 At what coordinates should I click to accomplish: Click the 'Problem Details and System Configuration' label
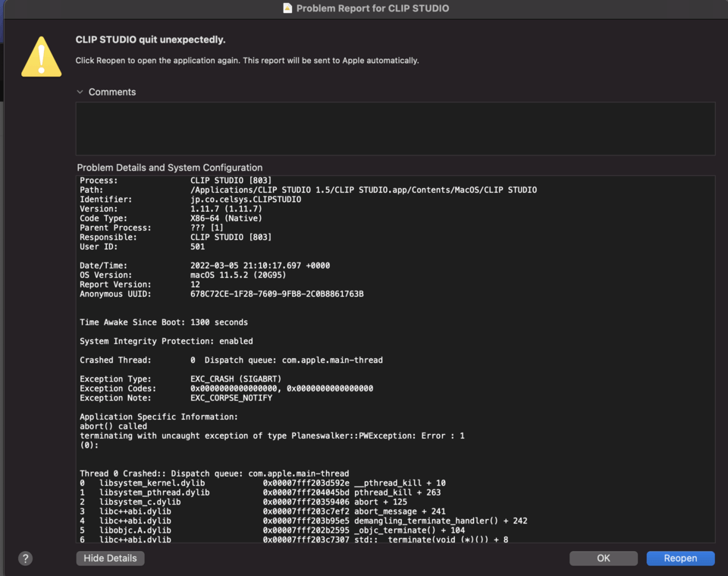pyautogui.click(x=169, y=168)
